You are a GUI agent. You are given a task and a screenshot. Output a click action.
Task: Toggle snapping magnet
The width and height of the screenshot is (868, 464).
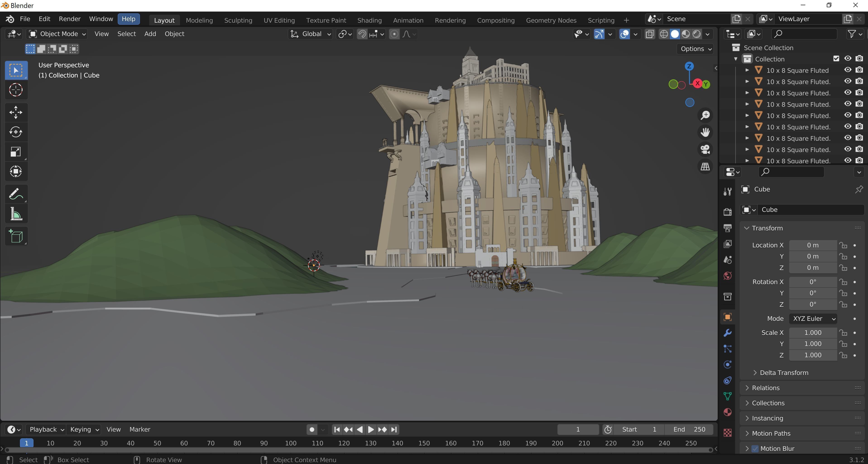pyautogui.click(x=362, y=34)
